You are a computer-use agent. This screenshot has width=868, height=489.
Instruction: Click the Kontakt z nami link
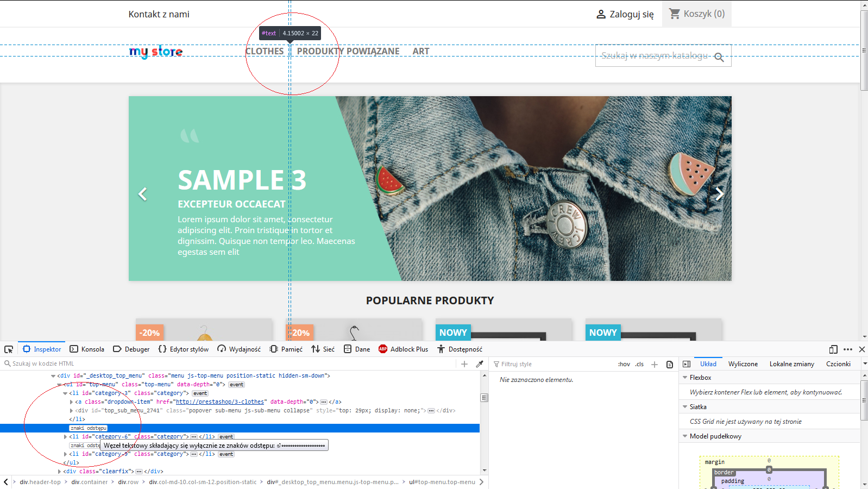159,14
